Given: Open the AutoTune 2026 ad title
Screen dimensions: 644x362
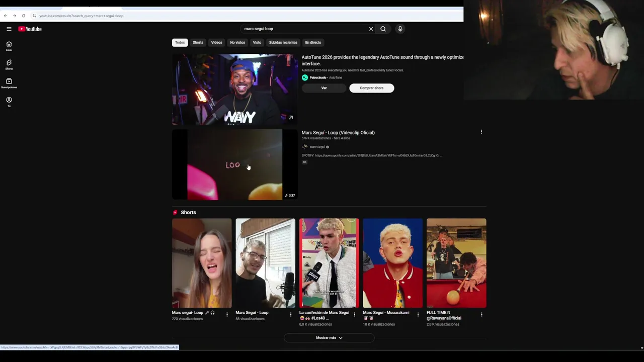Looking at the screenshot, I should click(x=382, y=60).
